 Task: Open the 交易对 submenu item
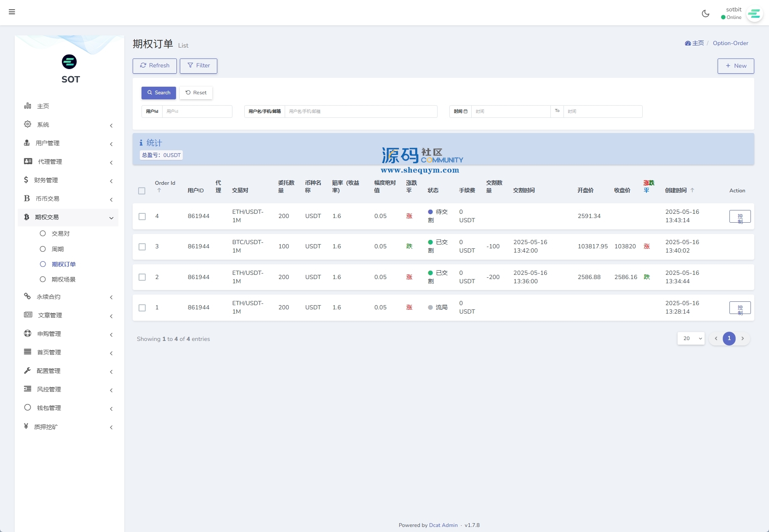(61, 234)
